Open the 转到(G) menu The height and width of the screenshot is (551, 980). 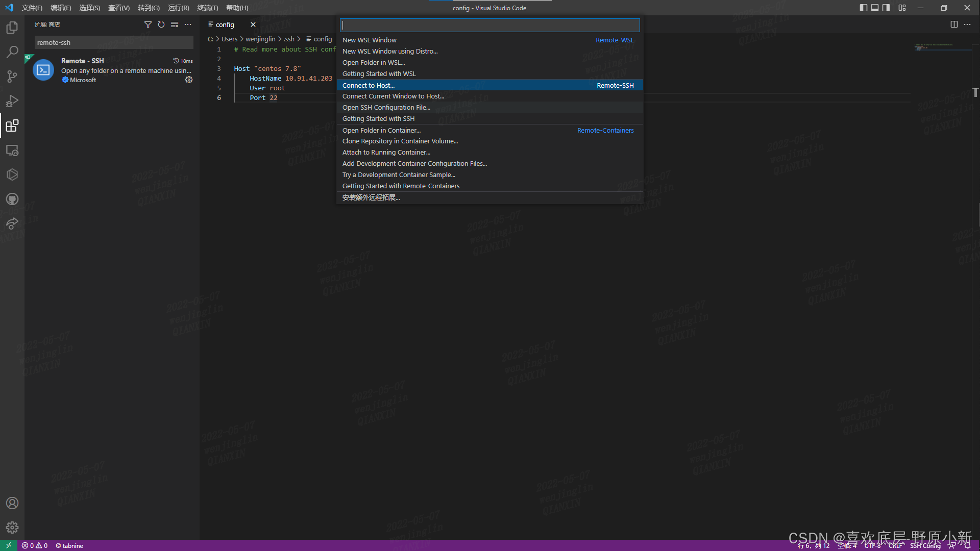pyautogui.click(x=149, y=8)
